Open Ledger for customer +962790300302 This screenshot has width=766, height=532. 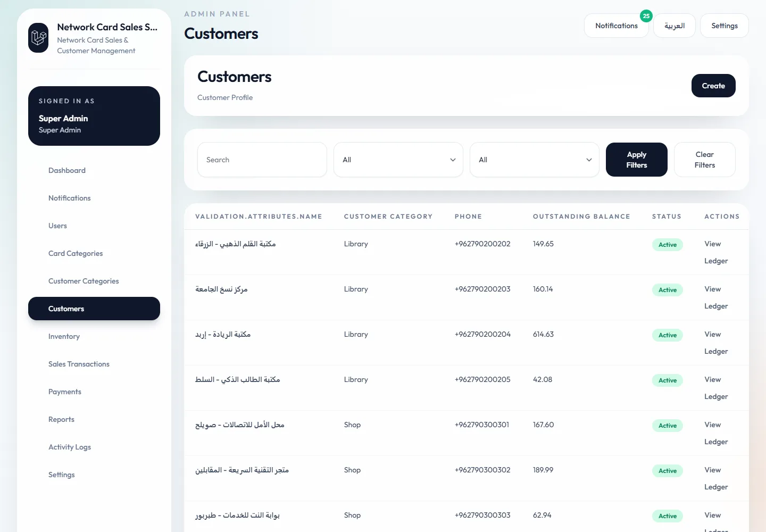pos(716,487)
